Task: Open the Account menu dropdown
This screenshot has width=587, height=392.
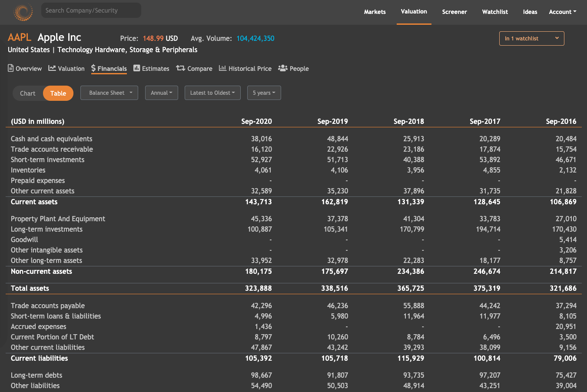Action: (x=563, y=12)
